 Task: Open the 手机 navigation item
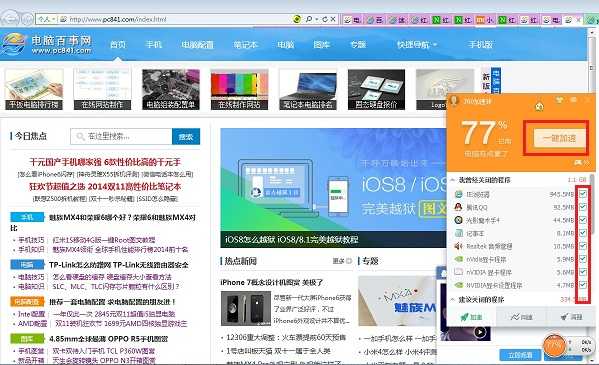tap(154, 45)
